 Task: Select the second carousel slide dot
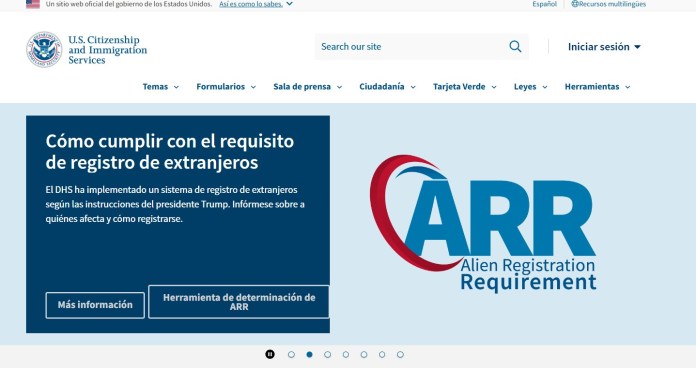[x=309, y=354]
